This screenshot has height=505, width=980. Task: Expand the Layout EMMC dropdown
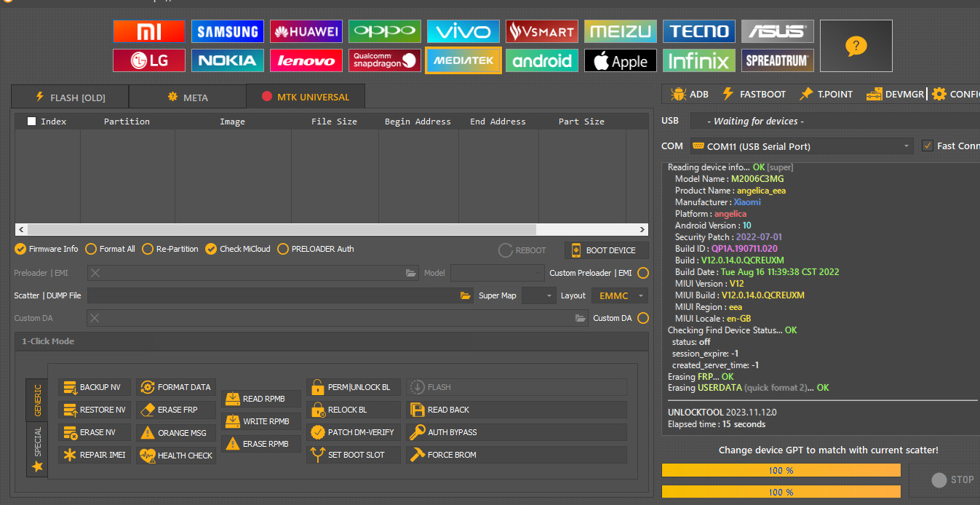pyautogui.click(x=619, y=296)
